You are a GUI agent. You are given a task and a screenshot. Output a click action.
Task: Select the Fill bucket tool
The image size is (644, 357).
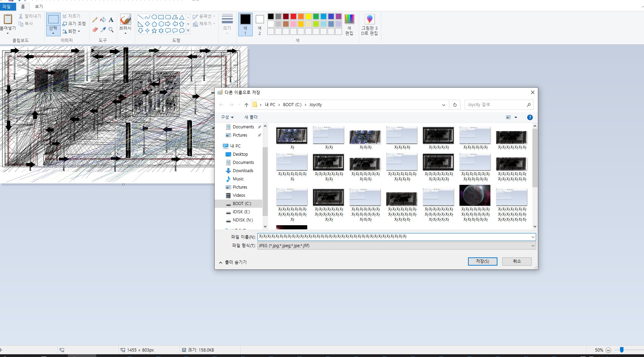coord(103,20)
